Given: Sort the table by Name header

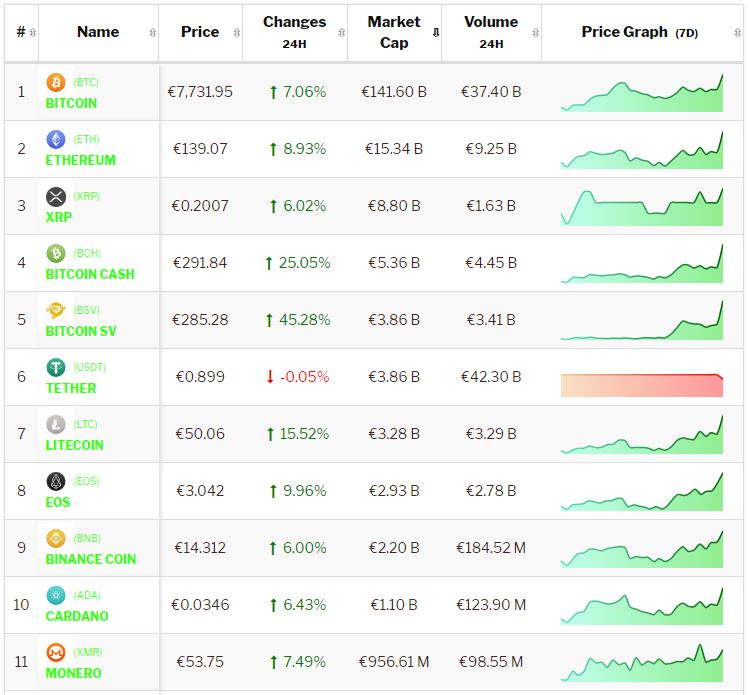Looking at the screenshot, I should [98, 32].
